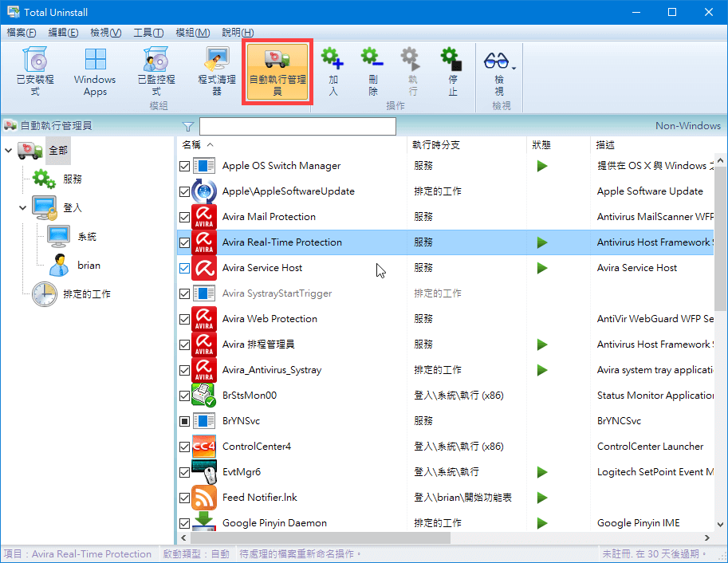Sort by the 執行時分支 column header
This screenshot has height=563, width=728.
coord(435,145)
